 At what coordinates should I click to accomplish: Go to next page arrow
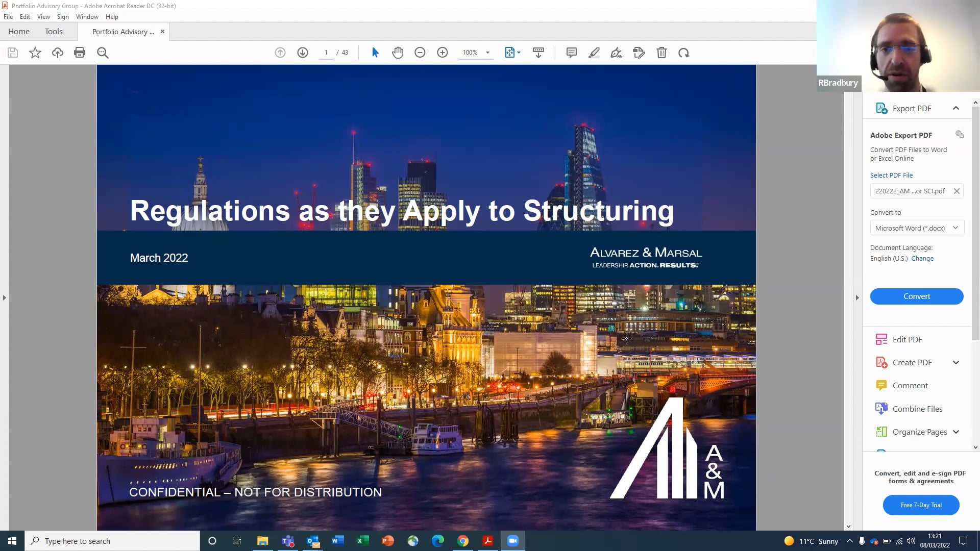(303, 53)
